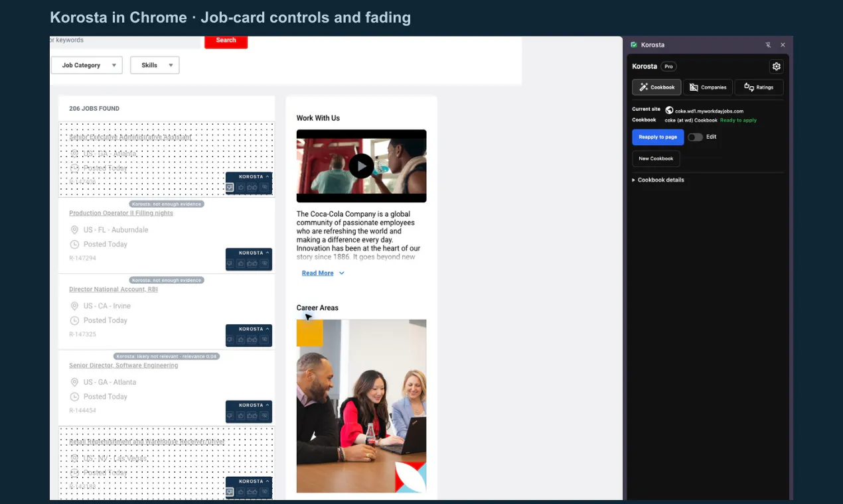Thumbs-down the Production Operator II Filling nights job
Image resolution: width=843 pixels, height=504 pixels.
tap(230, 263)
